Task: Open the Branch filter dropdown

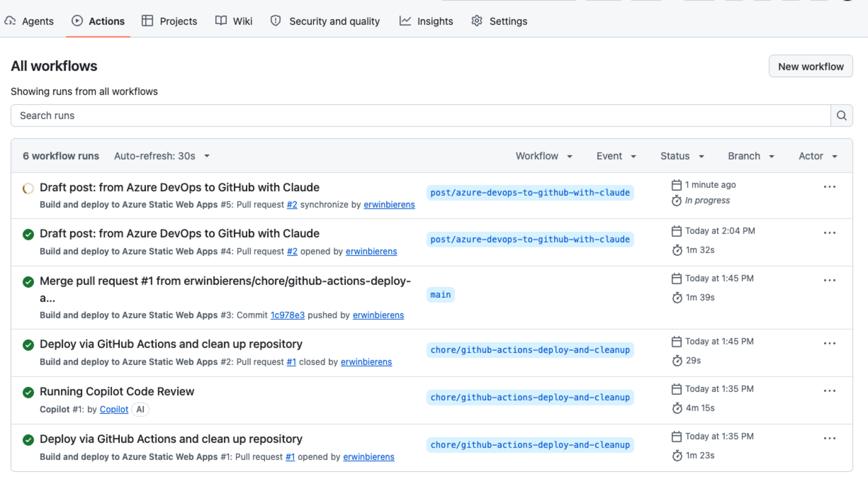Action: (x=751, y=156)
